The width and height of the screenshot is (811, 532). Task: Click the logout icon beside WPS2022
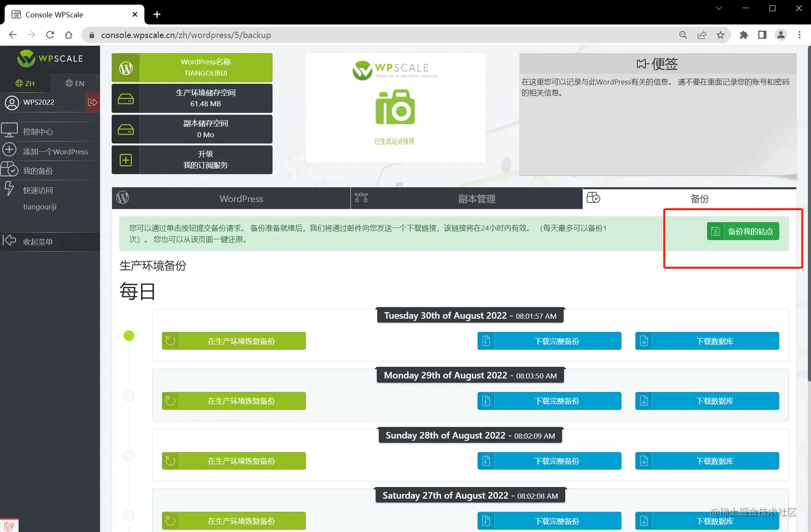click(x=92, y=102)
